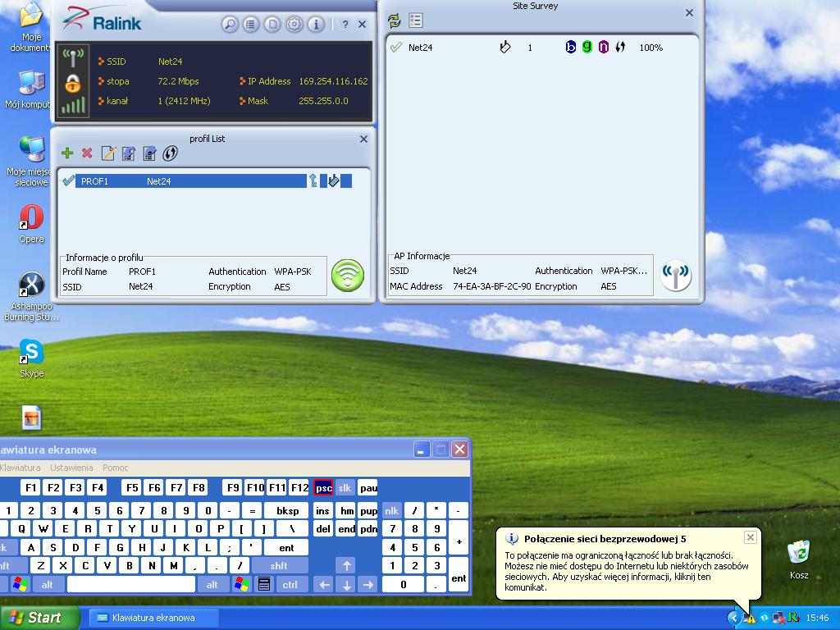Open Ustawienia menu in on-screen keyboard

[x=71, y=468]
